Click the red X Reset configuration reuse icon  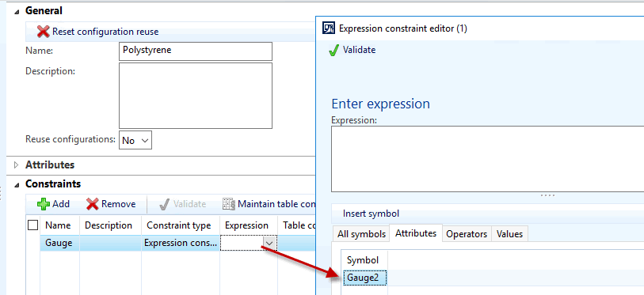(x=43, y=32)
